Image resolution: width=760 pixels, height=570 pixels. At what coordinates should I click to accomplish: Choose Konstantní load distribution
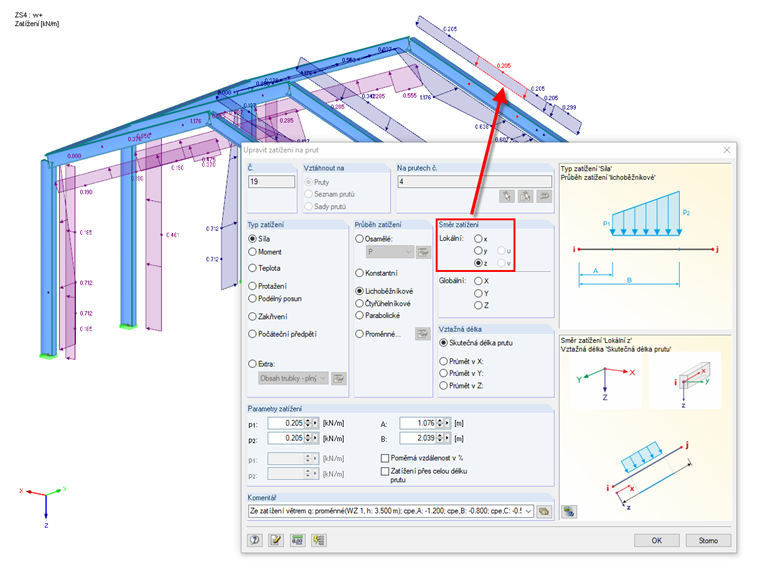pyautogui.click(x=360, y=273)
